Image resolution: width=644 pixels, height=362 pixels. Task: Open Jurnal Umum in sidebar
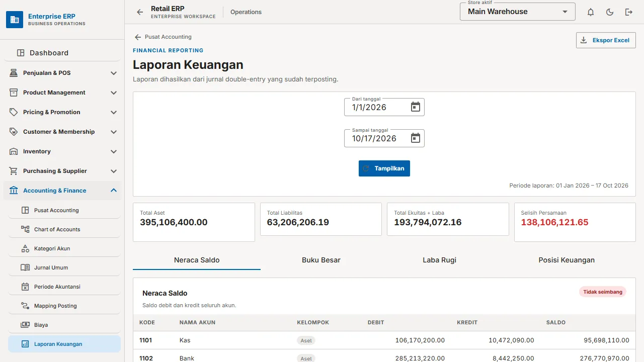click(x=64, y=267)
